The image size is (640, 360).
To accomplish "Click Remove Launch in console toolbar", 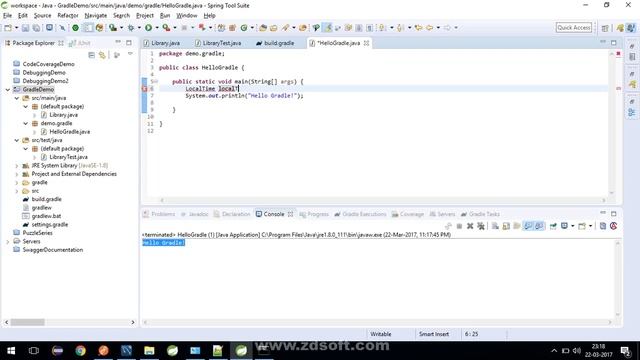I will [470, 226].
